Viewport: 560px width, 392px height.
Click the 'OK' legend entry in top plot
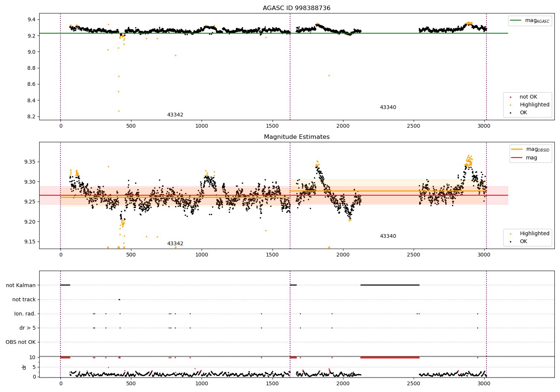(523, 113)
